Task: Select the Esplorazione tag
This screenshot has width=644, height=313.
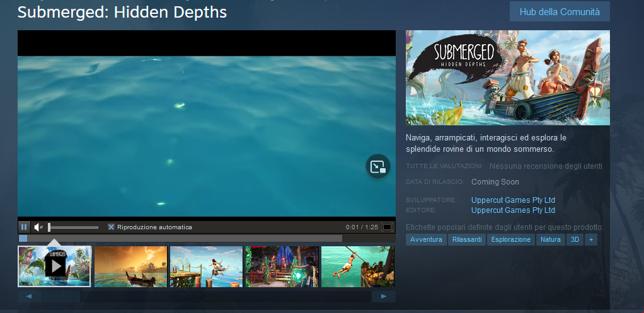Action: pyautogui.click(x=511, y=239)
